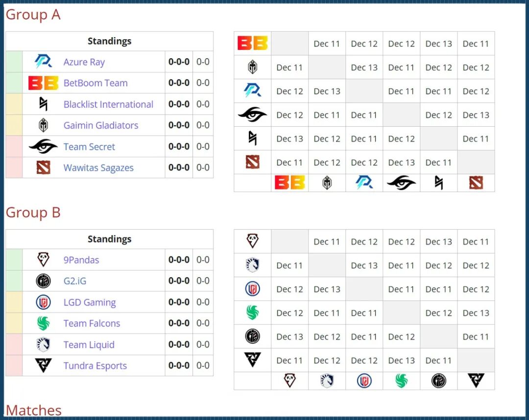Click the Team Liquid logo in Group B standings
The width and height of the screenshot is (529, 420).
pos(43,344)
